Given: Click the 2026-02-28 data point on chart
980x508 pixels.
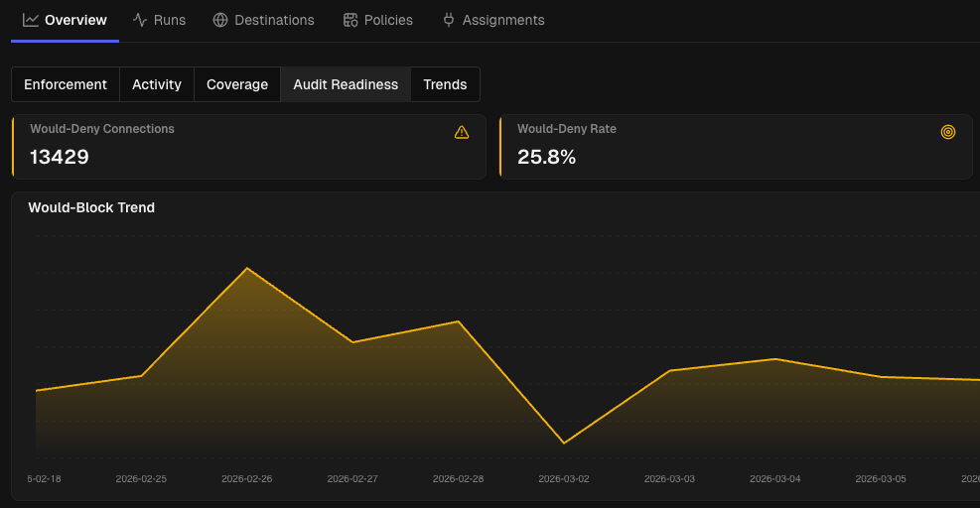Looking at the screenshot, I should 458,321.
